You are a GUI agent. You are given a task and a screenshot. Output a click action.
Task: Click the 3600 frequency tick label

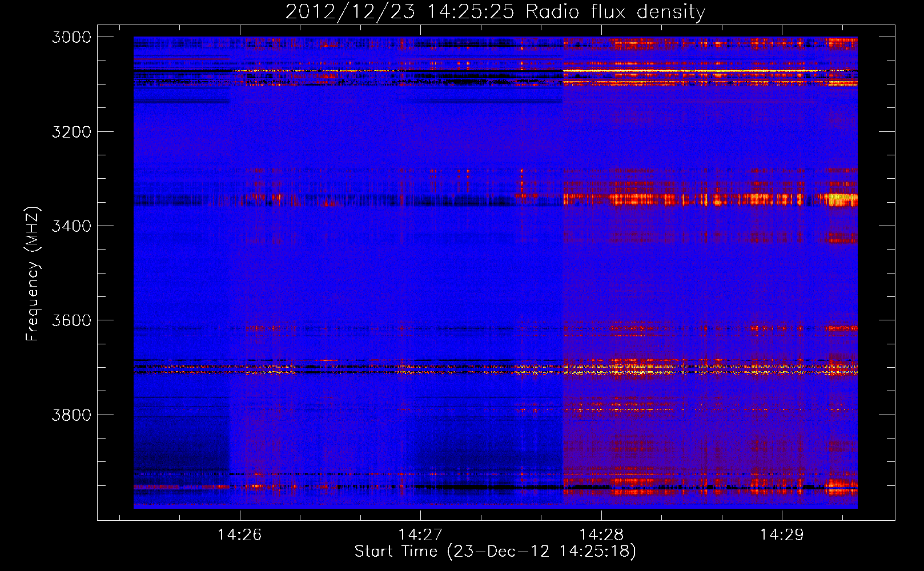pyautogui.click(x=71, y=320)
